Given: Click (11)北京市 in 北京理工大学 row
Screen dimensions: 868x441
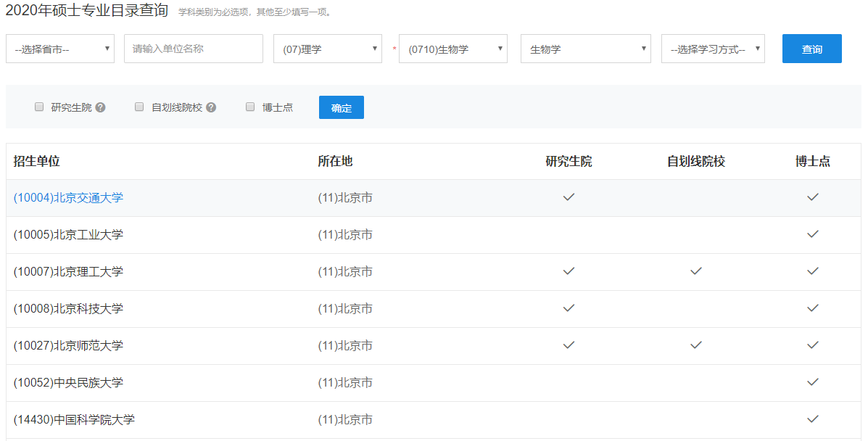Looking at the screenshot, I should coord(345,272).
